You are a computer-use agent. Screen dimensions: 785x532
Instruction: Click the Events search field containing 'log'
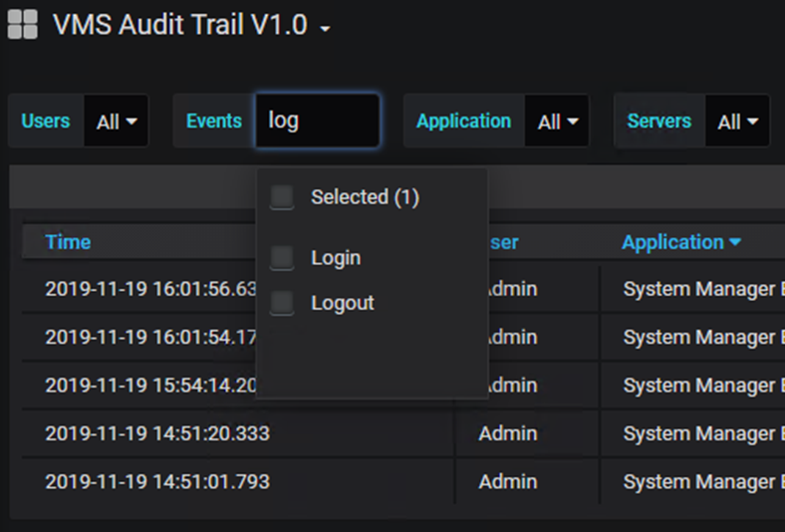click(317, 121)
